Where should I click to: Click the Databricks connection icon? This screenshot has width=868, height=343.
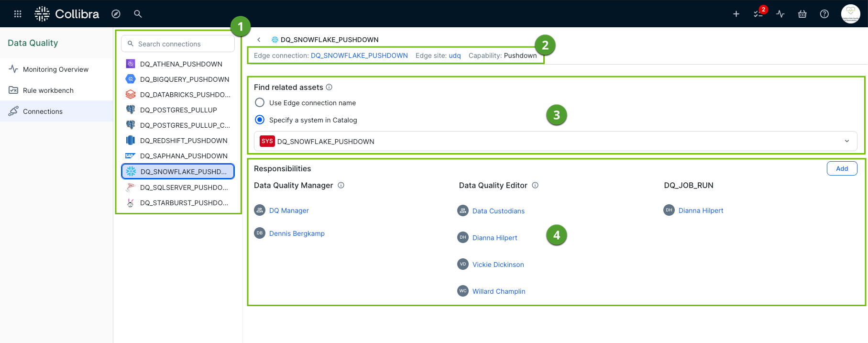(131, 94)
